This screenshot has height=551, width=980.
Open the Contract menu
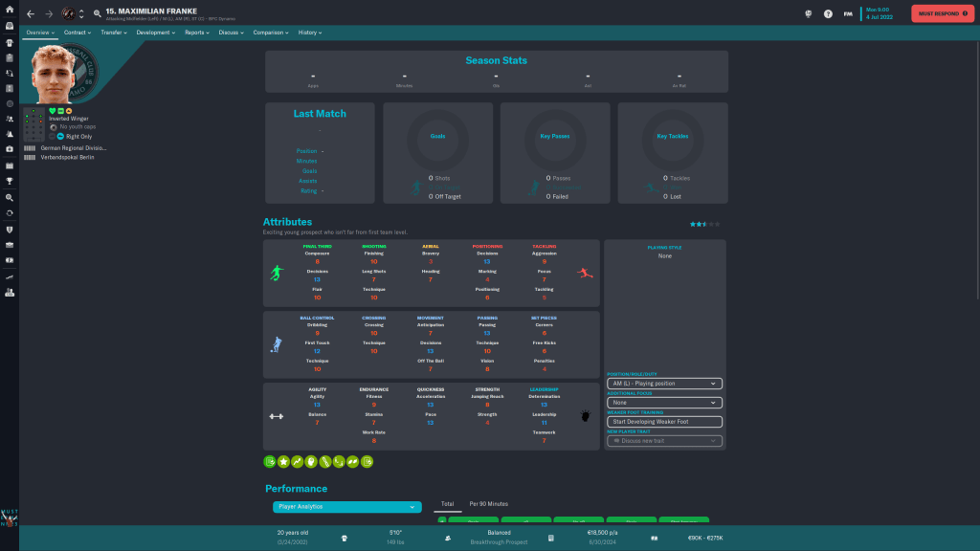pyautogui.click(x=78, y=33)
